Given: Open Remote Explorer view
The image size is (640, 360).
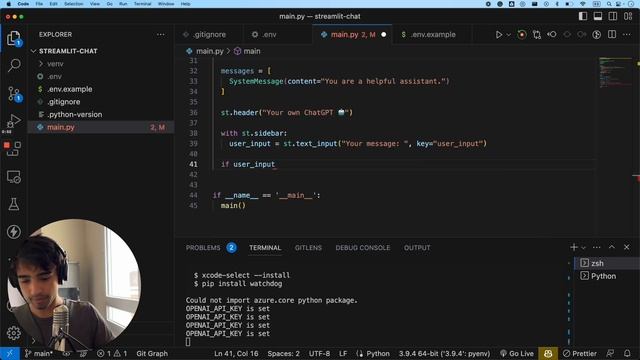Looking at the screenshot, I should (x=13, y=177).
